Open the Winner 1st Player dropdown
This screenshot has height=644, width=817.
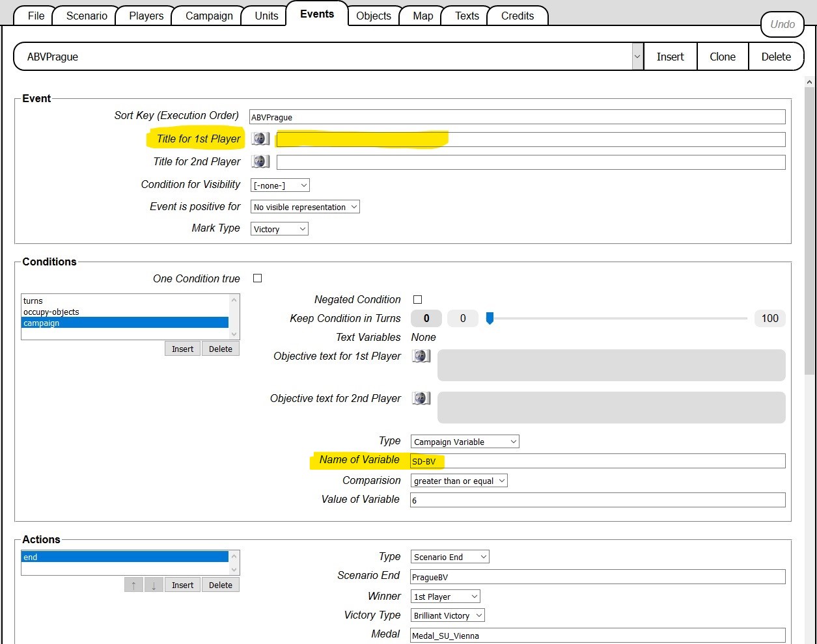(445, 597)
